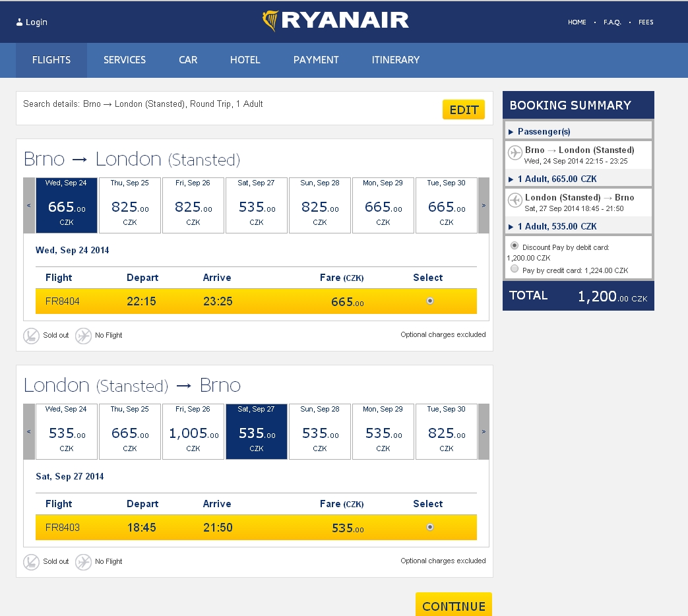Select outbound Sun, Sep 28 fare 825.00
Image resolution: width=688 pixels, height=616 pixels.
pyautogui.click(x=320, y=205)
